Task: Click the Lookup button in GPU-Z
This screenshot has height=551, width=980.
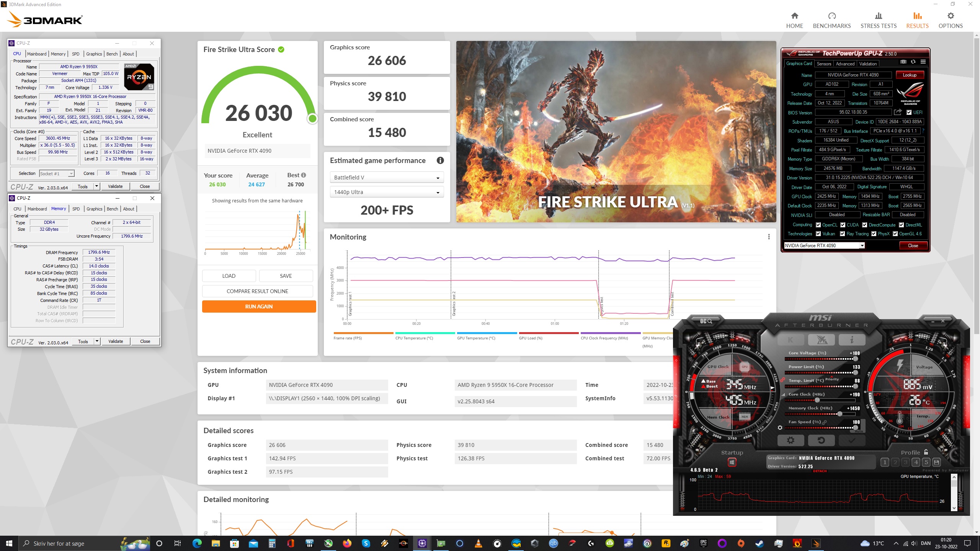Action: [x=910, y=75]
